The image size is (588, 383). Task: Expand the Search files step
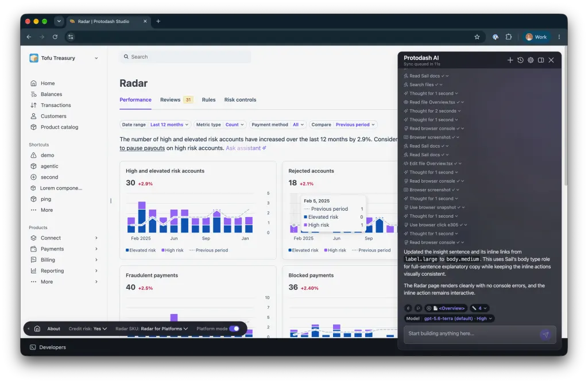tap(423, 85)
